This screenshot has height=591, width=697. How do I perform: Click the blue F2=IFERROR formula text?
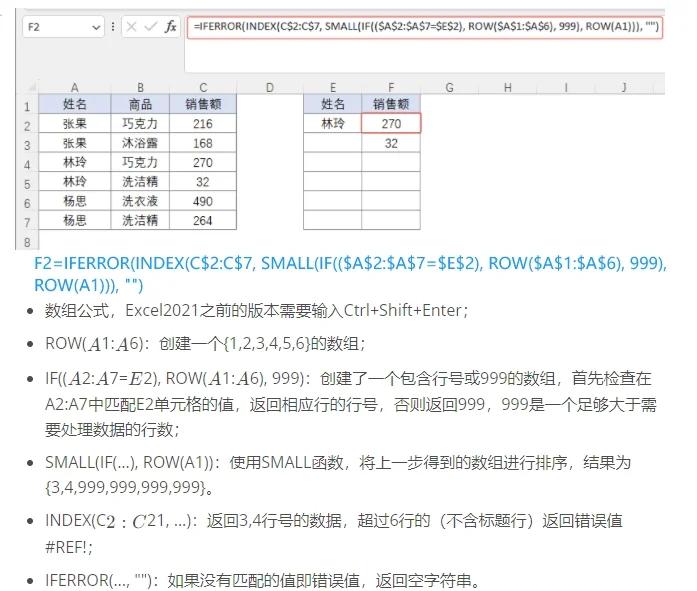pos(350,274)
